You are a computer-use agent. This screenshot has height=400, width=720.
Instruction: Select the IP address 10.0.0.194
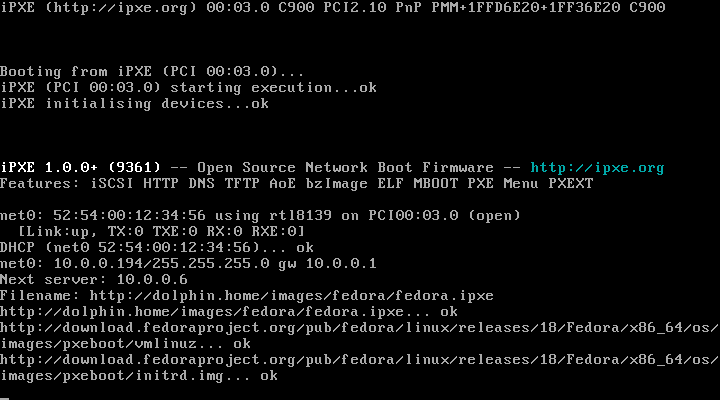tap(90, 264)
